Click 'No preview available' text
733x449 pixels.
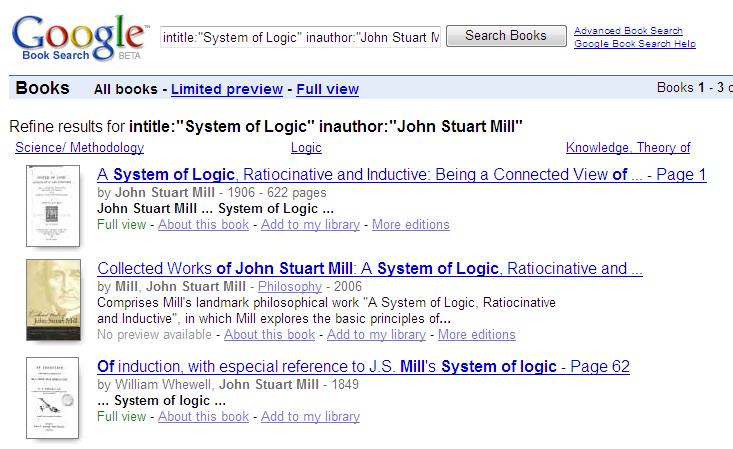coord(154,334)
